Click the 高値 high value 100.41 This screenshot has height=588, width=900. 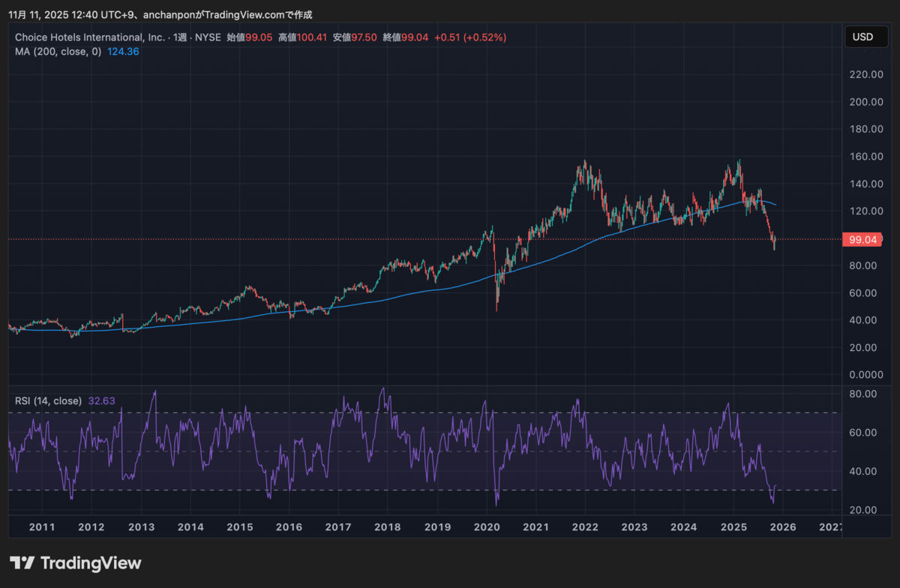pos(312,37)
